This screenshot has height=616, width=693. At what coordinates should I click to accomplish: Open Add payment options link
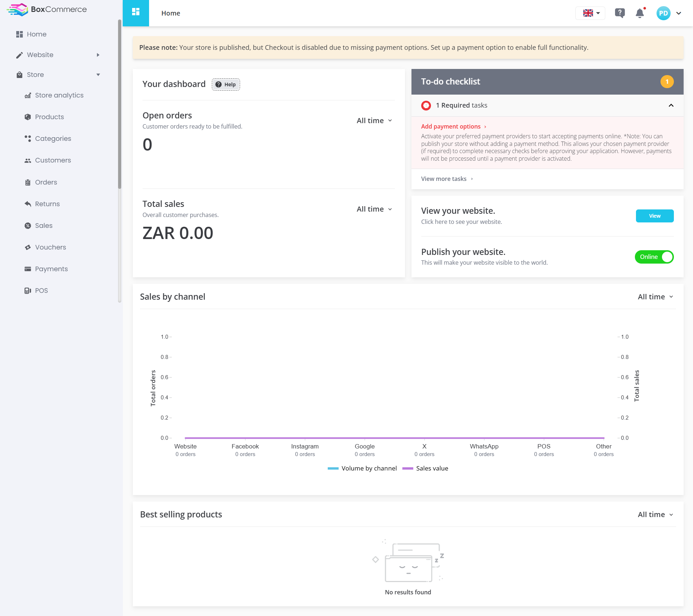454,126
